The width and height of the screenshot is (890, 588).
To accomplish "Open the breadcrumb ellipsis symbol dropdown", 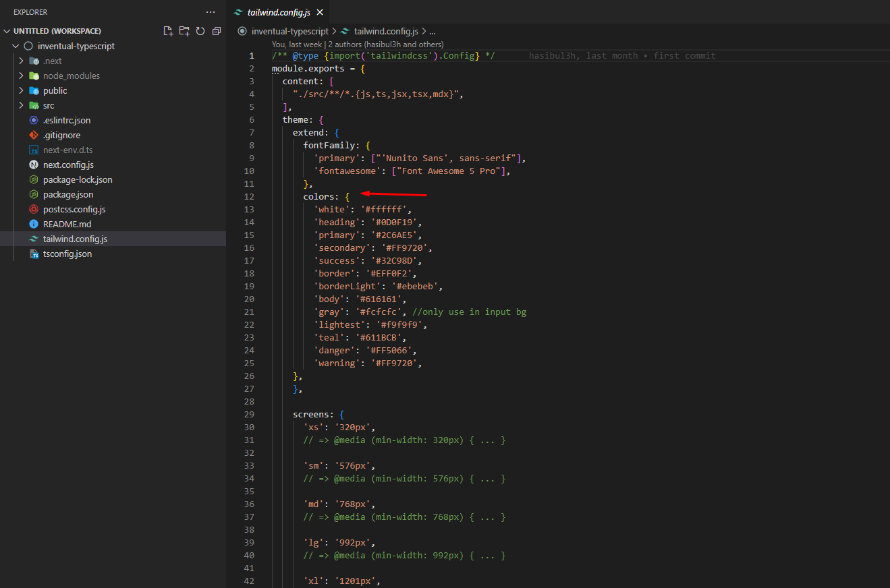I will click(433, 31).
